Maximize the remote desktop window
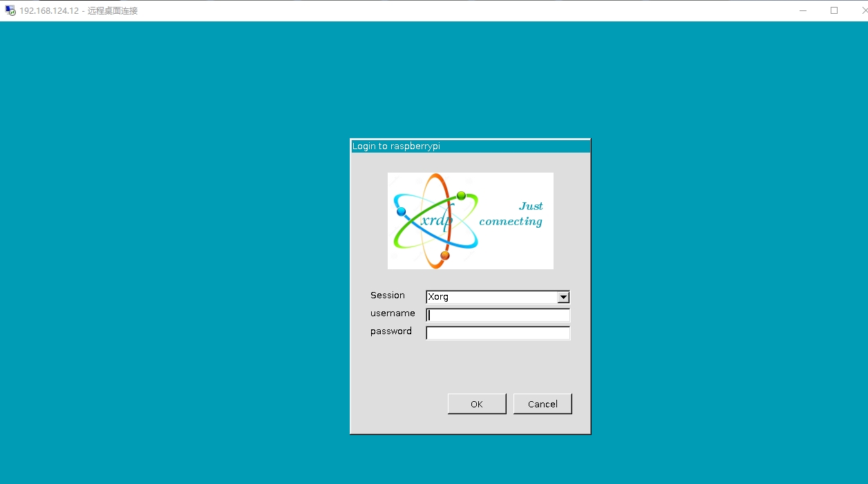Viewport: 868px width, 484px height. 834,10
